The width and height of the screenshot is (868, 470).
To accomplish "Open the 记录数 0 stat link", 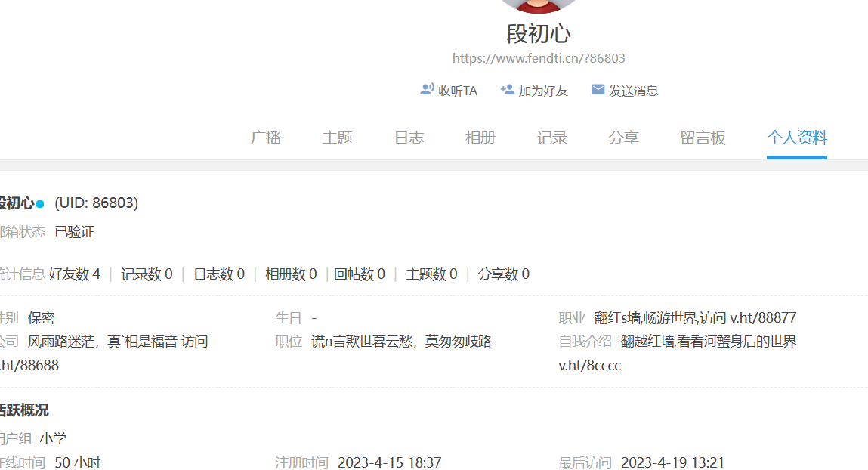I will tap(147, 274).
